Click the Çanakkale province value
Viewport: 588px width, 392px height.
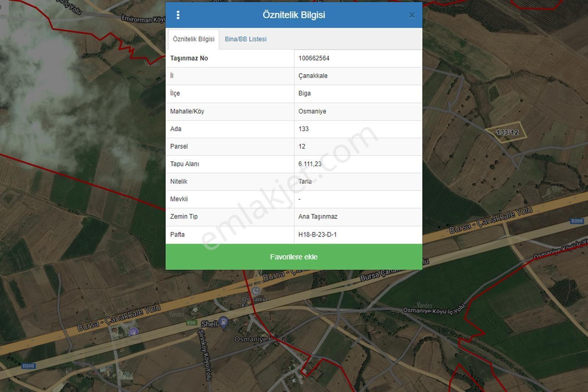[x=313, y=76]
